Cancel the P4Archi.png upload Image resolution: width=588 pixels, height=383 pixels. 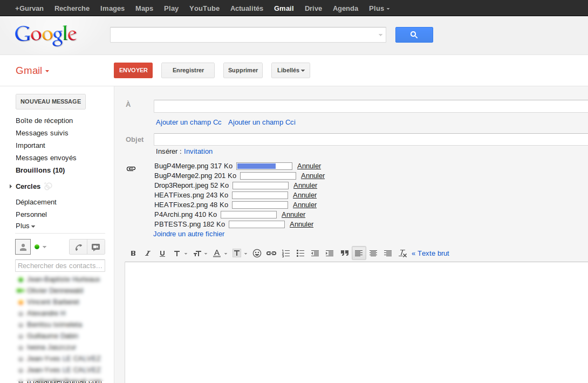pos(293,215)
